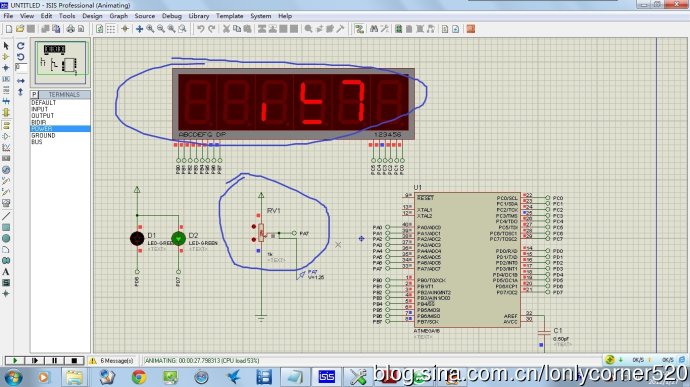The width and height of the screenshot is (690, 387).
Task: Rotate clockwise using the rotate icon
Action: pyautogui.click(x=21, y=46)
